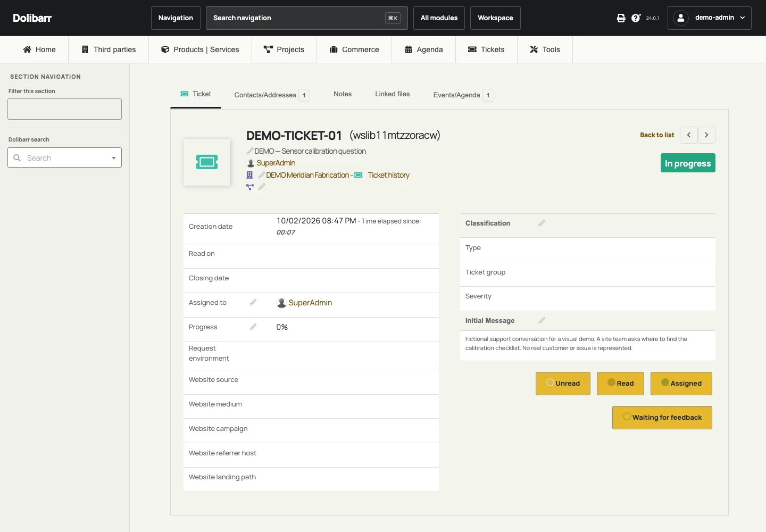The width and height of the screenshot is (766, 532).
Task: Set status to Waiting for feedback
Action: point(662,418)
